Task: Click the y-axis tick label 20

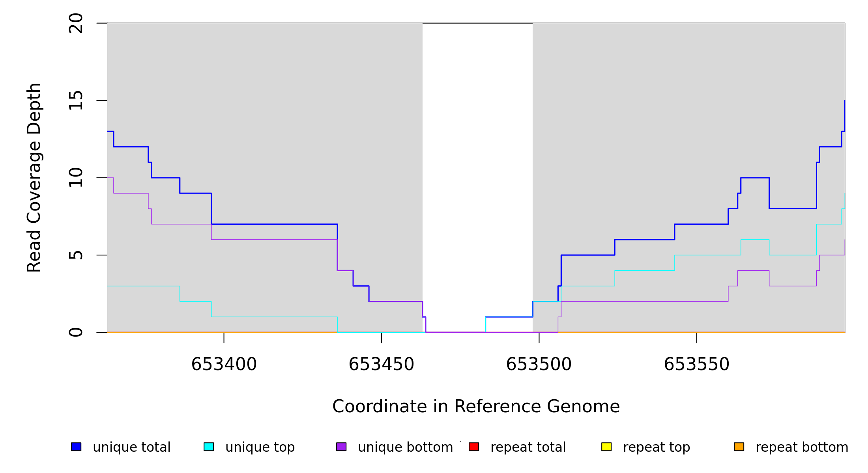Action: pyautogui.click(x=76, y=23)
